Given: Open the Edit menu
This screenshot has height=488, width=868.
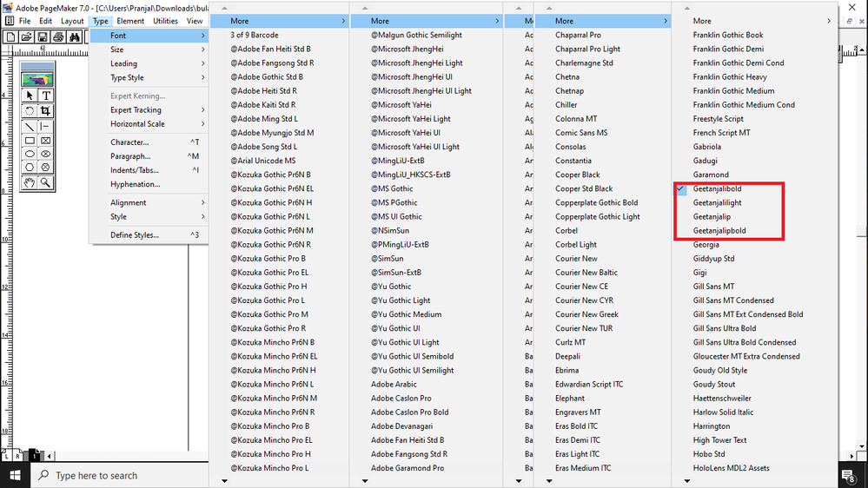Looking at the screenshot, I should [45, 21].
